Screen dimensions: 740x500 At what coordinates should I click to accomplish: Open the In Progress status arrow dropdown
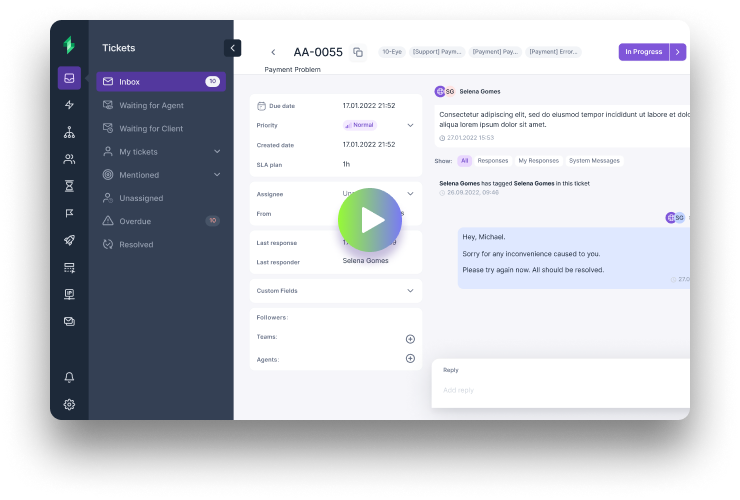(x=678, y=52)
